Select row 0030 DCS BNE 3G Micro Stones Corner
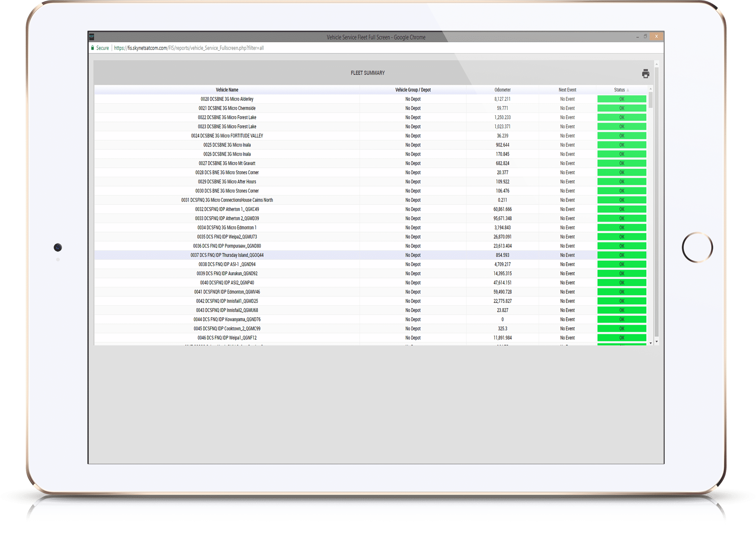 [x=370, y=191]
